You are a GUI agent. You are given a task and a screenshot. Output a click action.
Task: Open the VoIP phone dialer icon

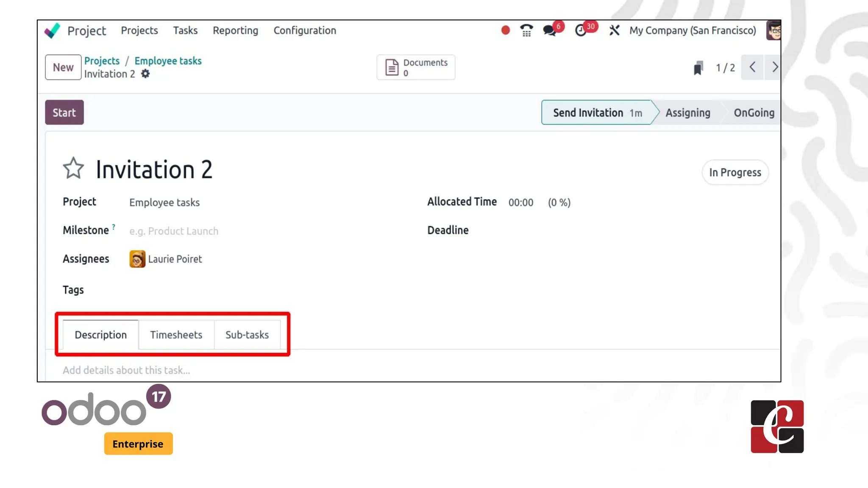pos(526,30)
